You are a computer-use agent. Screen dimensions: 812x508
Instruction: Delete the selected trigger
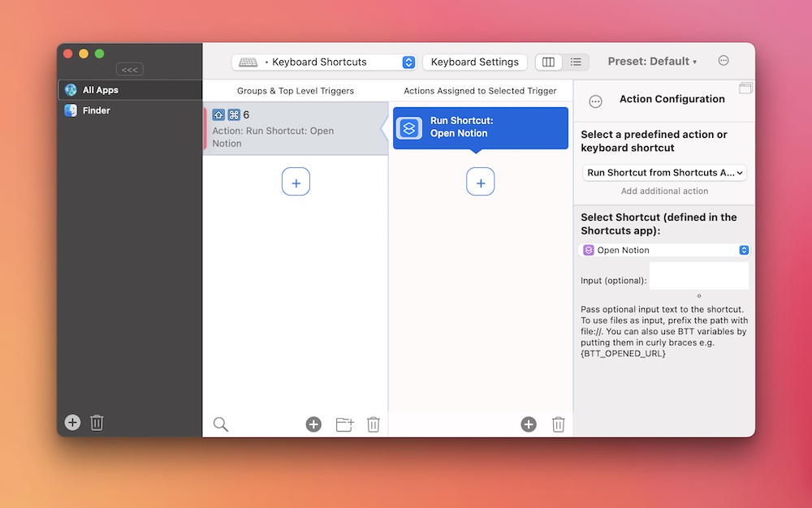click(x=374, y=424)
